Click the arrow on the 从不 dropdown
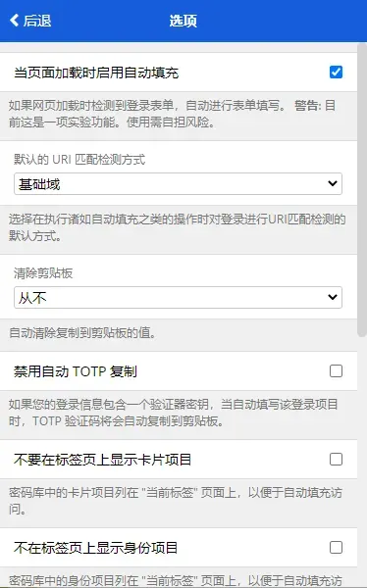 pos(332,297)
